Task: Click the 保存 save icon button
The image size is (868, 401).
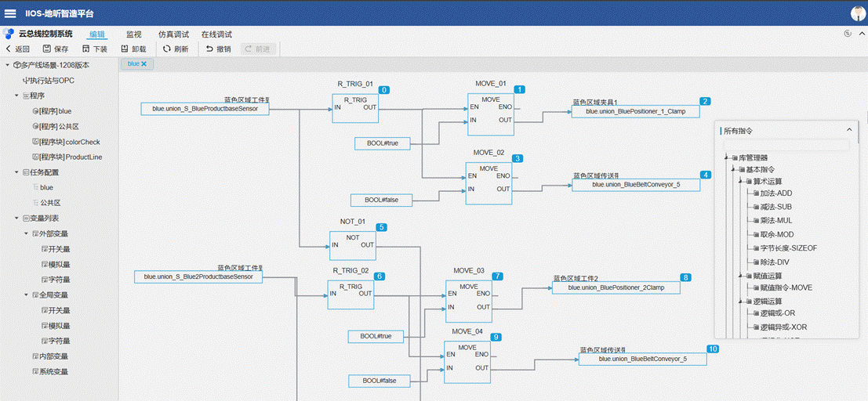Action: (55, 49)
